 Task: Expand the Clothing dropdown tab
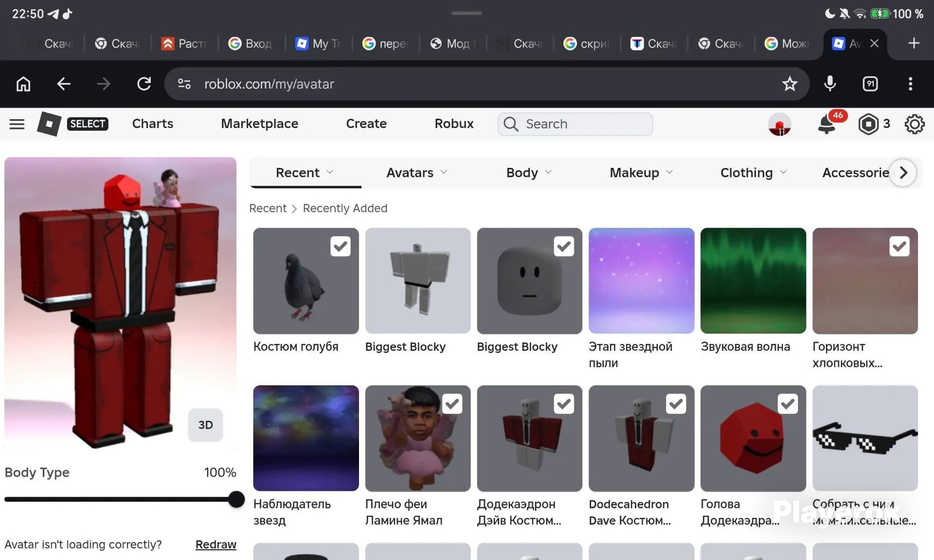[753, 172]
